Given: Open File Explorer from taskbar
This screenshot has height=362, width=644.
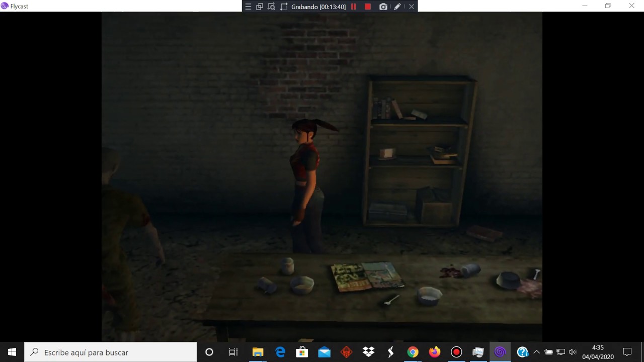Looking at the screenshot, I should pyautogui.click(x=258, y=352).
